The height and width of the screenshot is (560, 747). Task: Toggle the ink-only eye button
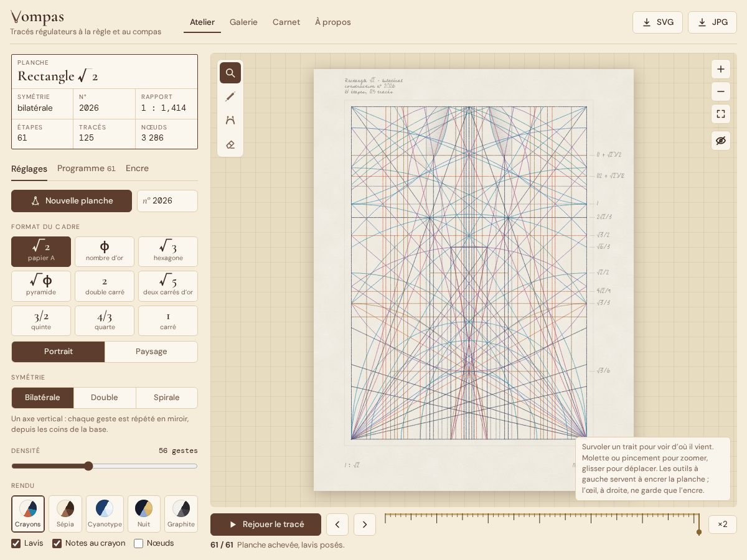[721, 141]
